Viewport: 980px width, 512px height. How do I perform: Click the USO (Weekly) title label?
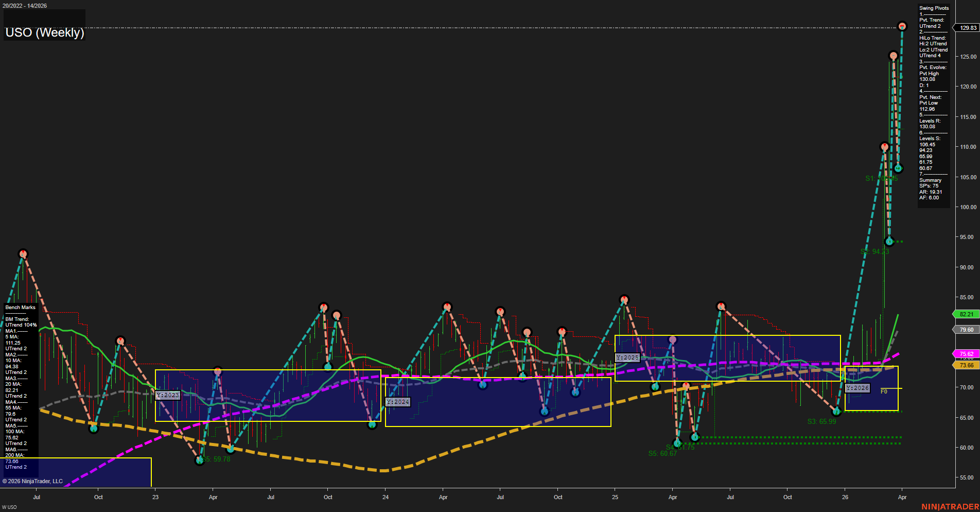44,33
